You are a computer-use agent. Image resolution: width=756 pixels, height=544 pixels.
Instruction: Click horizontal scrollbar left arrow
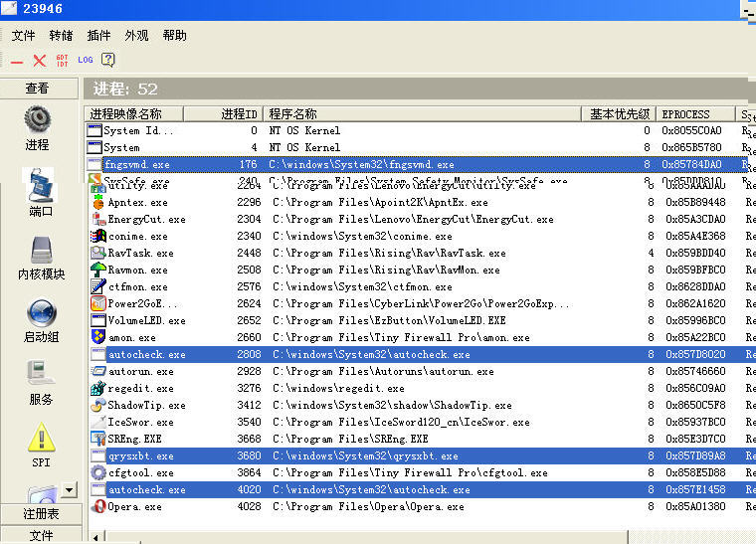[95, 537]
